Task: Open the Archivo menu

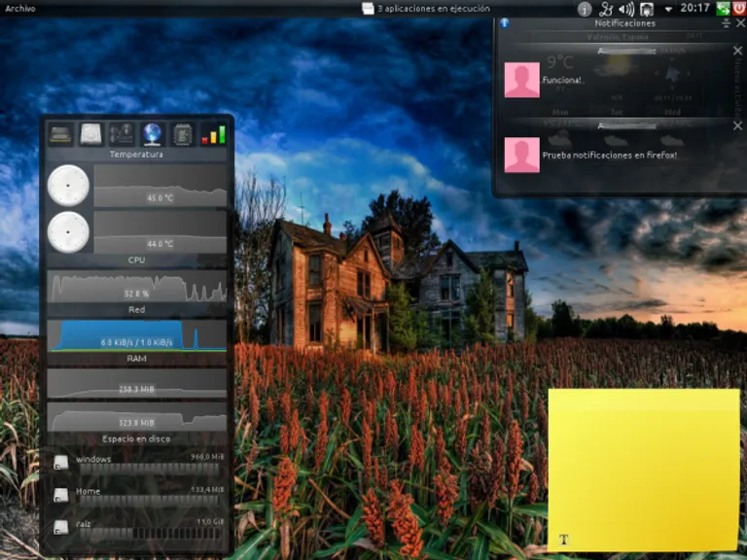Action: [20, 8]
